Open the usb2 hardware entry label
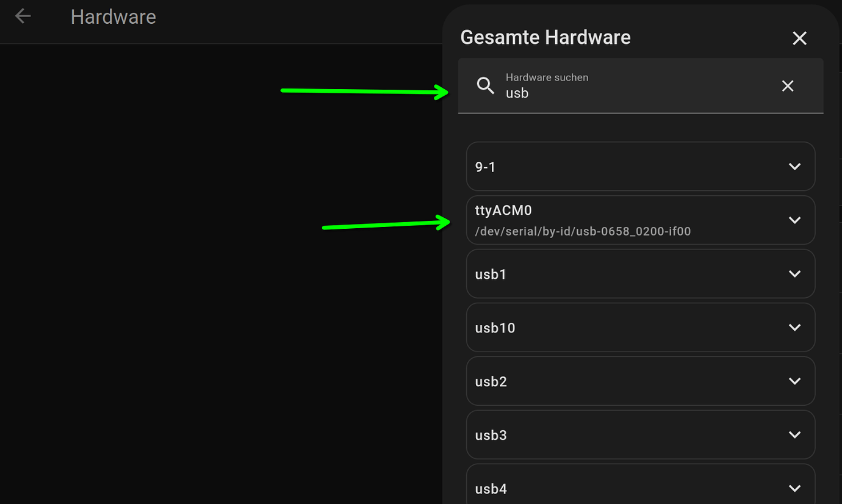Screen dimensions: 842x504 point(491,382)
